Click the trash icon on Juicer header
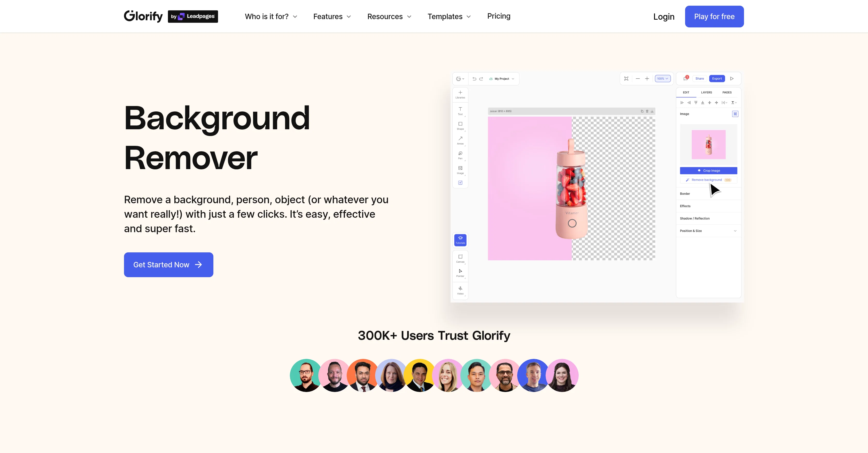The height and width of the screenshot is (453, 868). tap(647, 111)
